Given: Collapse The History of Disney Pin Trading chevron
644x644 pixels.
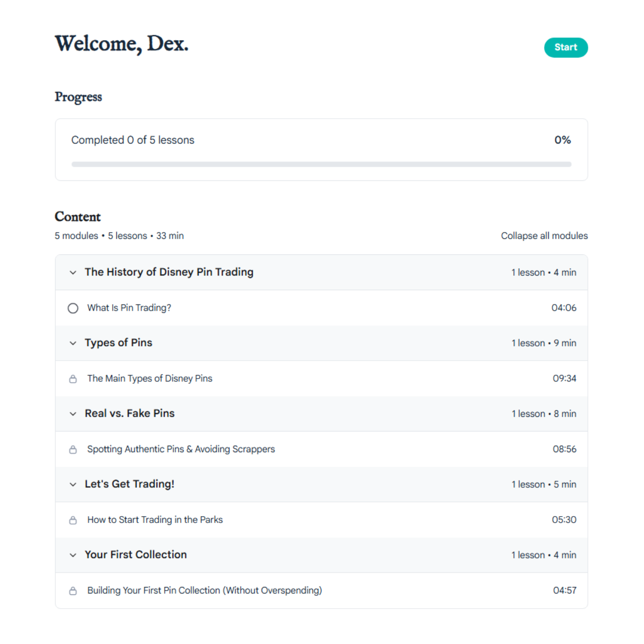Looking at the screenshot, I should click(73, 272).
